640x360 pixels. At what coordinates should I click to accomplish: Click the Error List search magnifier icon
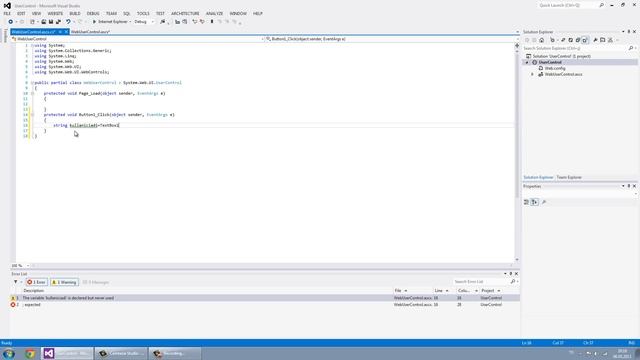tap(513, 282)
